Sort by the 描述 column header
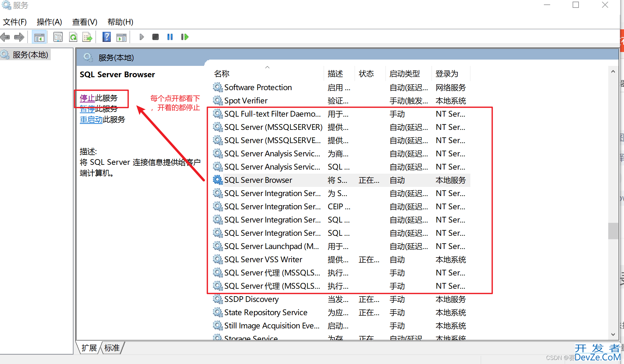 pyautogui.click(x=339, y=74)
